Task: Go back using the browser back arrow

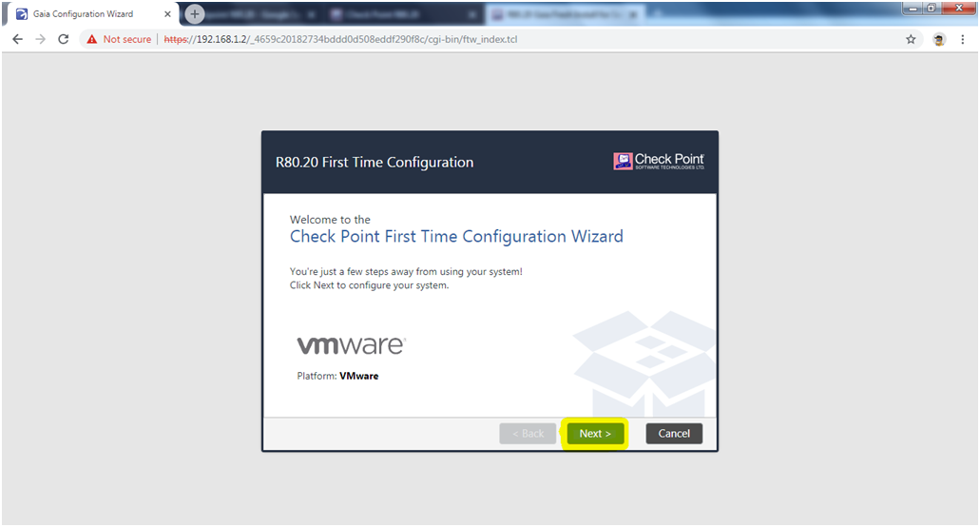Action: pyautogui.click(x=17, y=39)
